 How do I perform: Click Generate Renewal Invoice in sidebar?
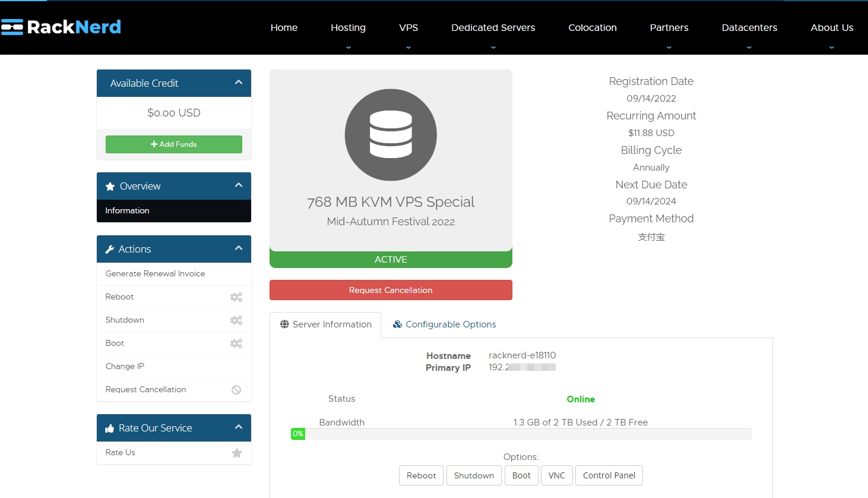(x=174, y=274)
